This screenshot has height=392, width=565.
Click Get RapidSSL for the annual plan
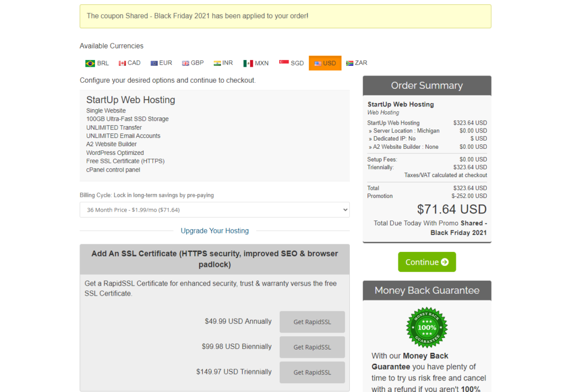click(312, 321)
